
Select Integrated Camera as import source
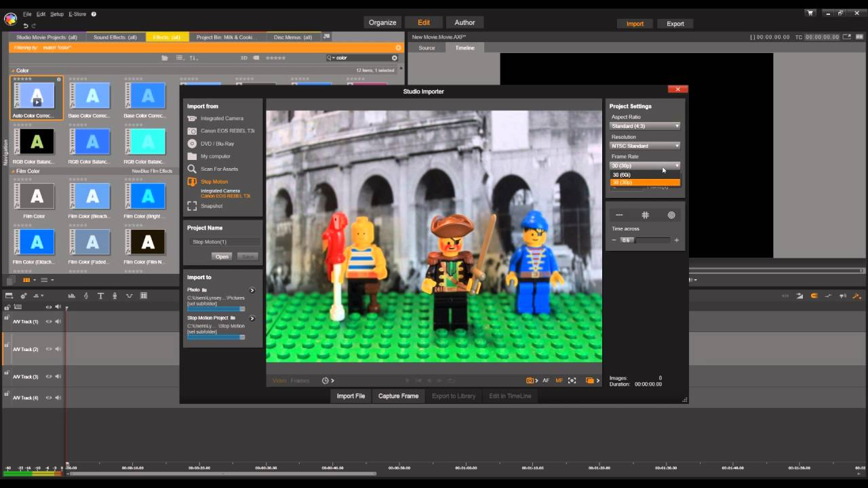[x=215, y=119]
